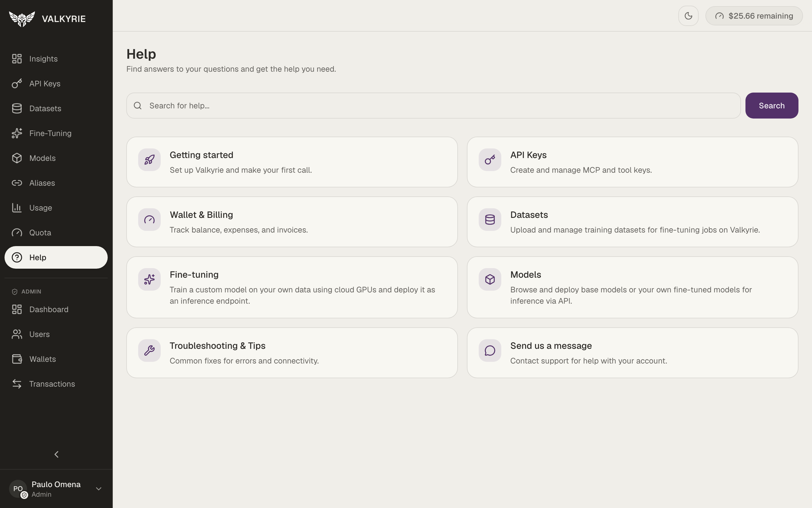Open Transactions in the admin section
Image resolution: width=812 pixels, height=508 pixels.
[56, 384]
